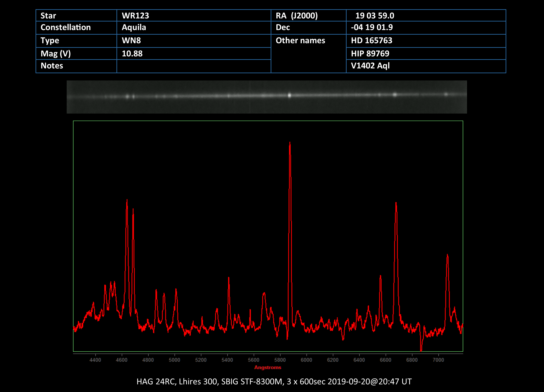
Task: Click the 10.88 magnitude value
Action: click(132, 53)
